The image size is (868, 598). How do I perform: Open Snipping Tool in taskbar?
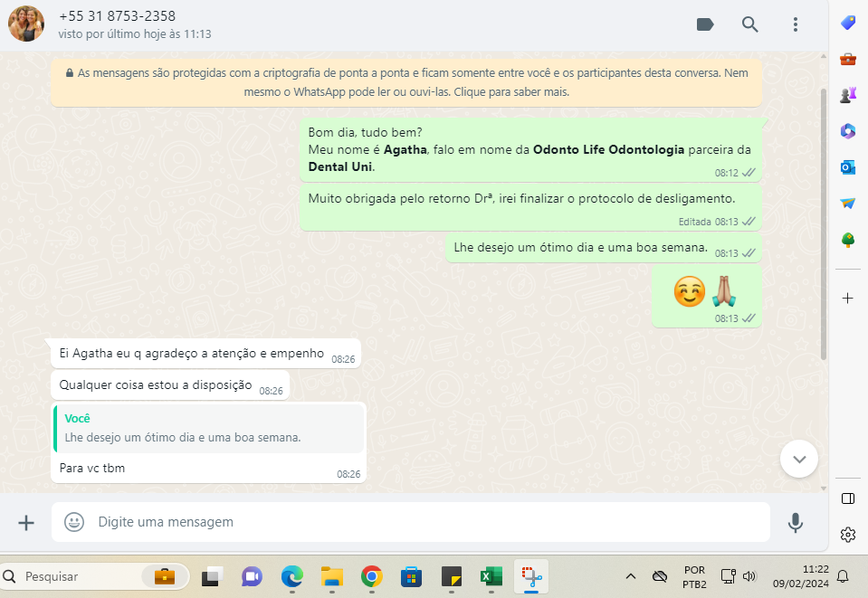pyautogui.click(x=531, y=576)
